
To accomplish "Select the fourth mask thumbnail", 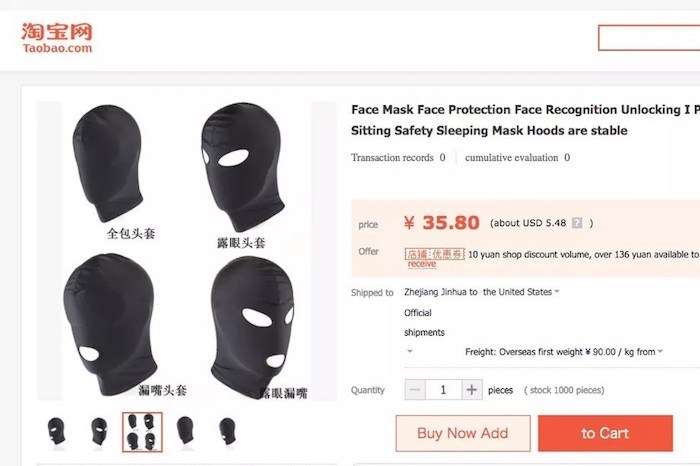I will [185, 431].
